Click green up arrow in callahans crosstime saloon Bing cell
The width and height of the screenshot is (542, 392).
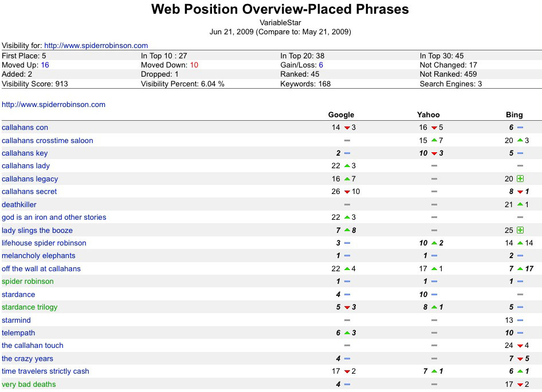(x=520, y=140)
